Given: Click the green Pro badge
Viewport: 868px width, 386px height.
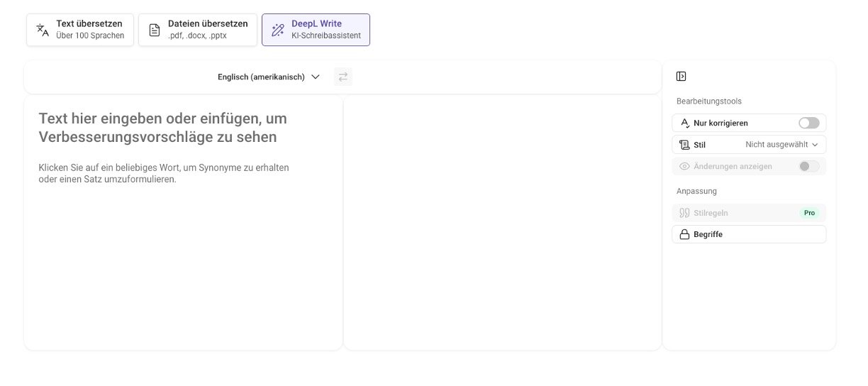Looking at the screenshot, I should pos(809,213).
